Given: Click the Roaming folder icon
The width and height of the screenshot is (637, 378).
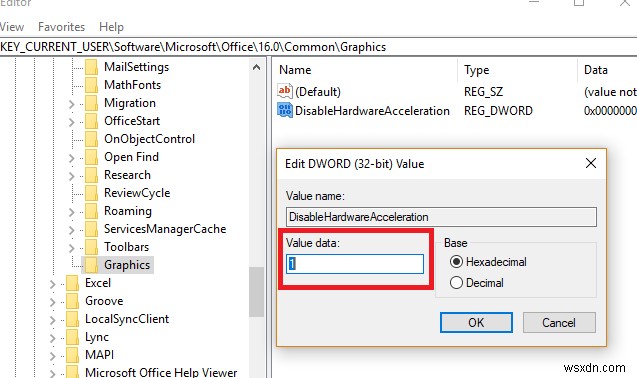Looking at the screenshot, I should pos(91,211).
